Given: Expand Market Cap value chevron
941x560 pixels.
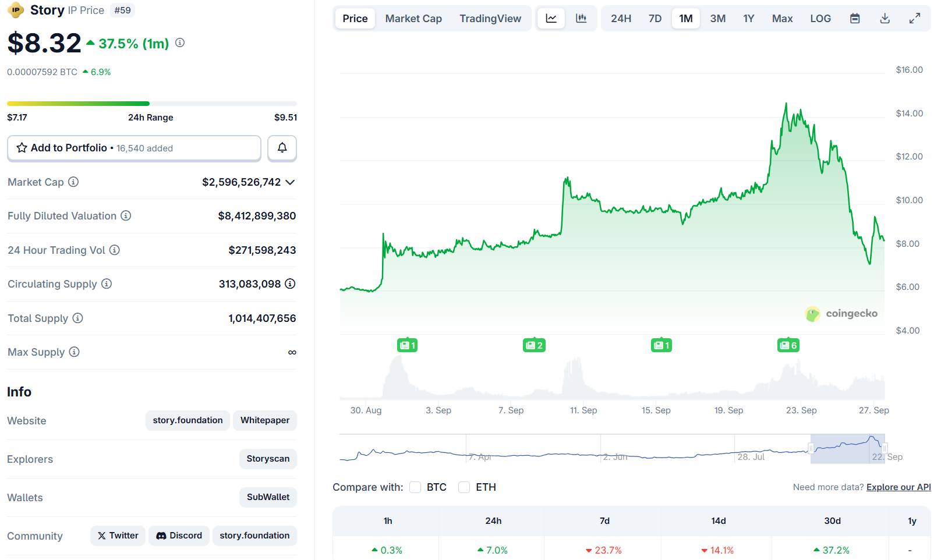Looking at the screenshot, I should pos(290,182).
